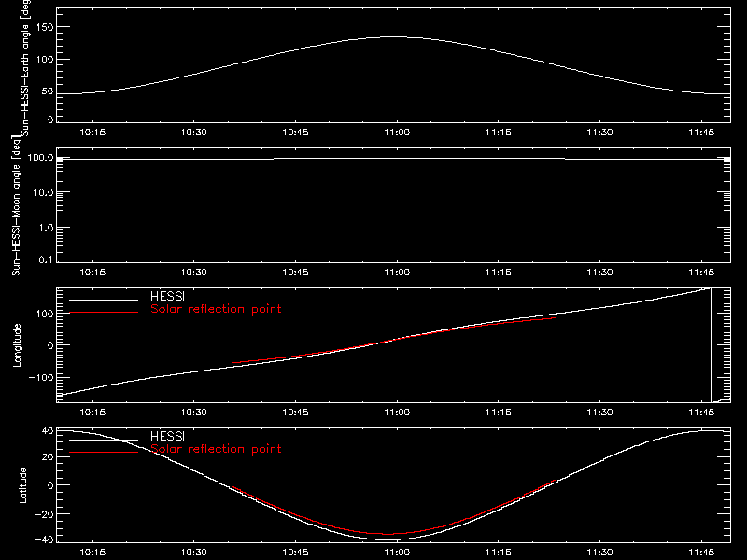Image resolution: width=747 pixels, height=560 pixels.
Task: Click the 150 tick on Earth angle axis
Action: pos(45,28)
